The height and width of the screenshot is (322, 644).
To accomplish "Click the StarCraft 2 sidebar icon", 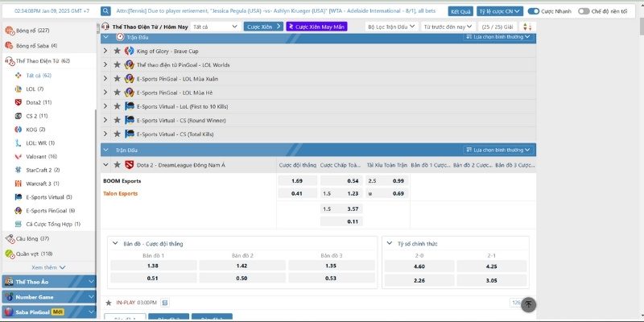I will [18, 170].
